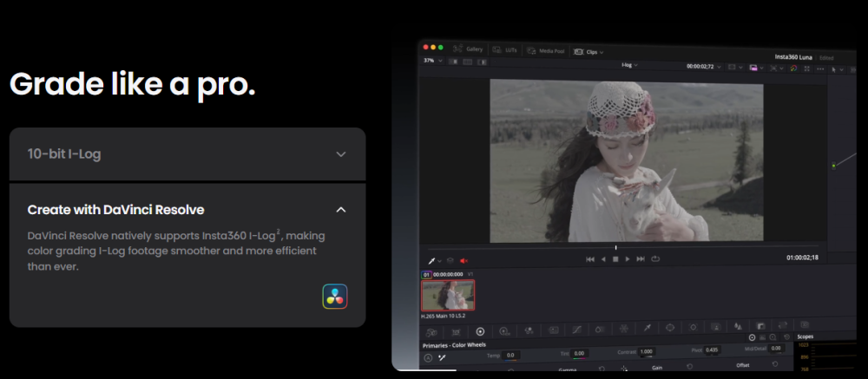Image resolution: width=868 pixels, height=379 pixels.
Task: Open the Sizing palette
Action: pos(783,325)
